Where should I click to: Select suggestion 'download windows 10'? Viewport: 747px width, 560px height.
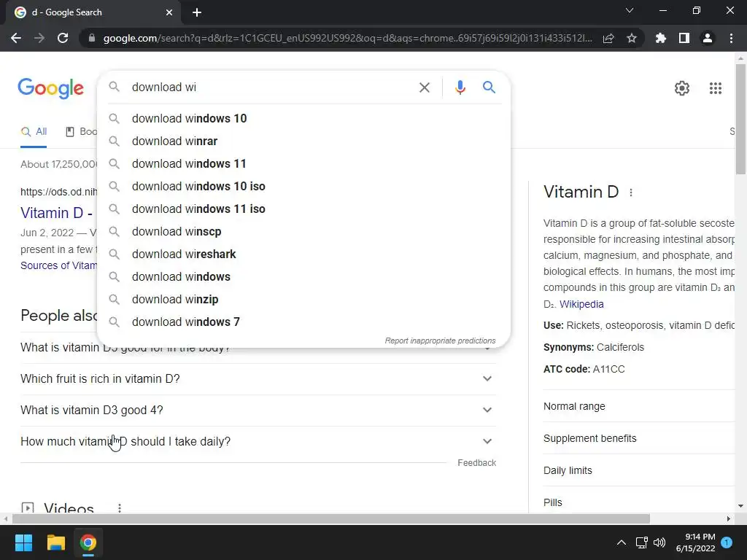[x=303, y=118]
